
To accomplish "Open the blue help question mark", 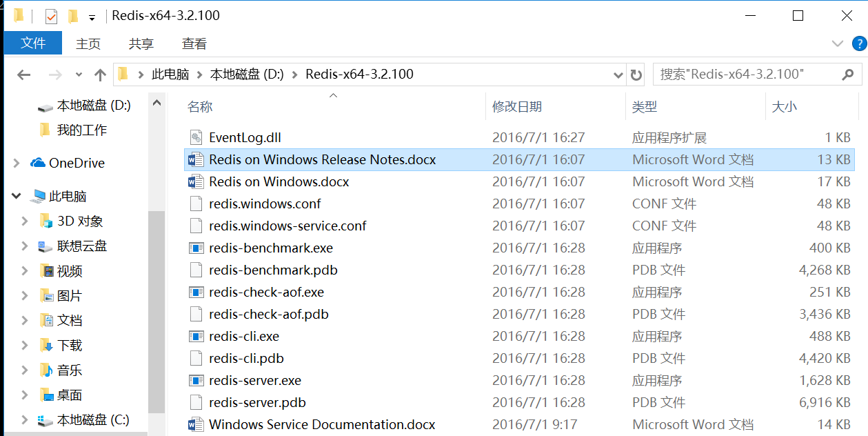I will click(859, 43).
